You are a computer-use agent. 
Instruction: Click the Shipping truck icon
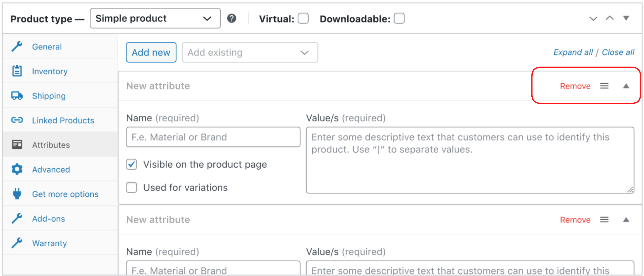click(x=17, y=96)
